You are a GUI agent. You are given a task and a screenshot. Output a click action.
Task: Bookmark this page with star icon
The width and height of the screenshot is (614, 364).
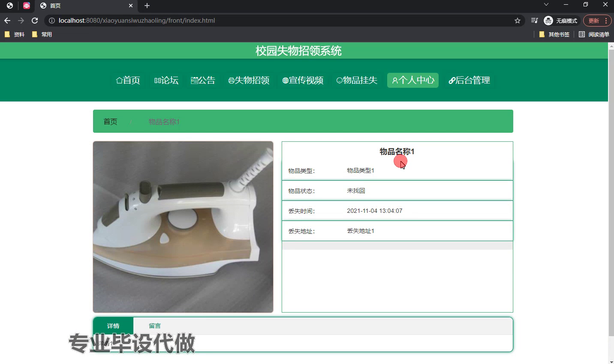tap(518, 21)
